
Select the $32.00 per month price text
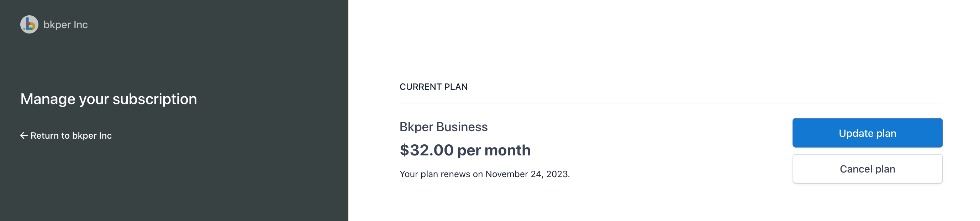click(465, 150)
